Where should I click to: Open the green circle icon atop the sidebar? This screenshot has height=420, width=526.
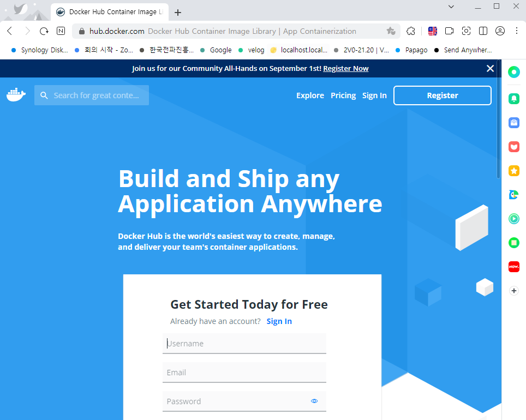(513, 72)
